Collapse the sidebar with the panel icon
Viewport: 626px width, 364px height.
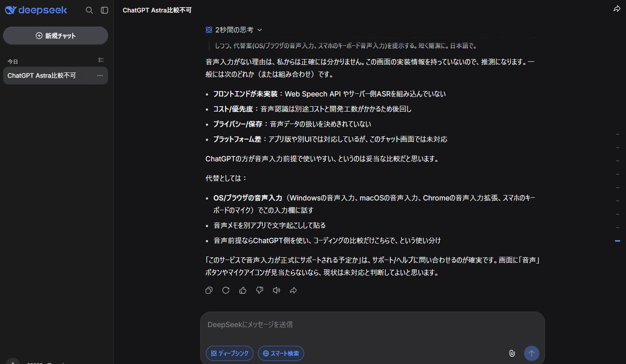(104, 10)
